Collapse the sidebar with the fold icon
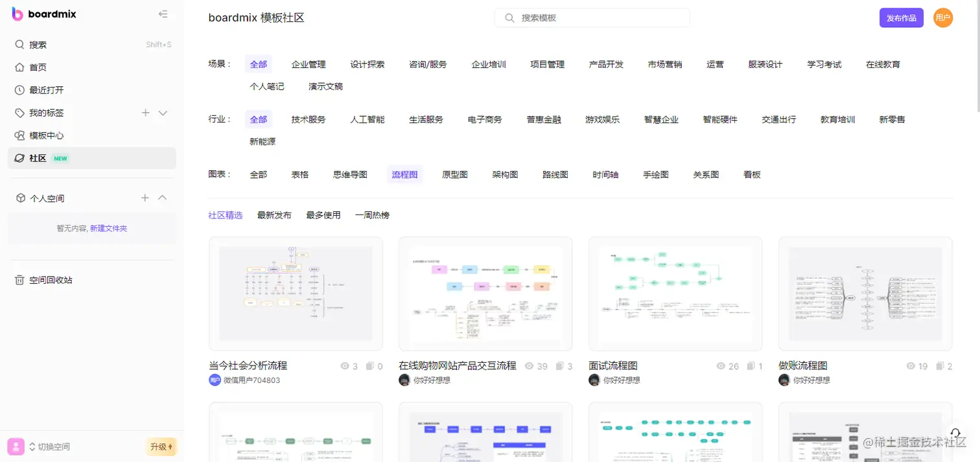 point(163,14)
